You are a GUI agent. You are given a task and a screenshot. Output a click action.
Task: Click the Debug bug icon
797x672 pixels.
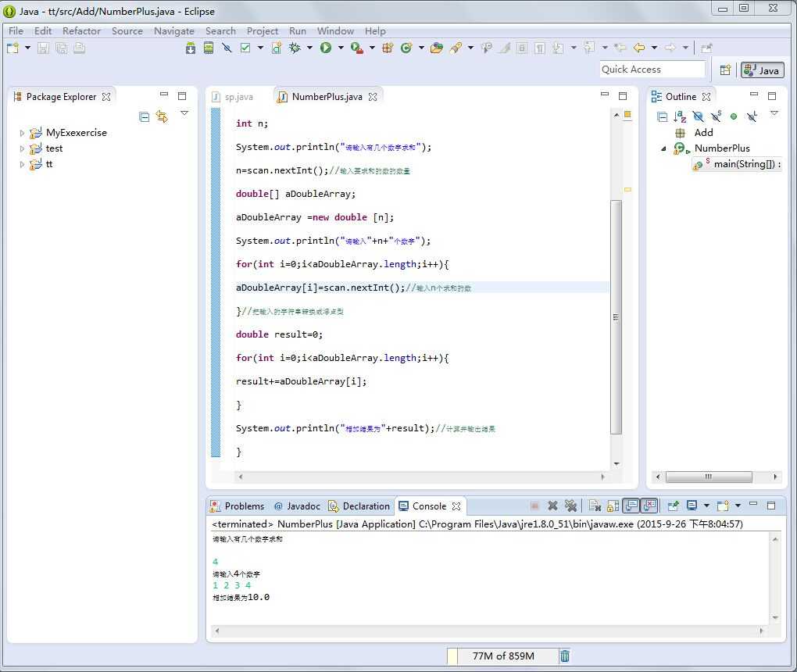295,48
